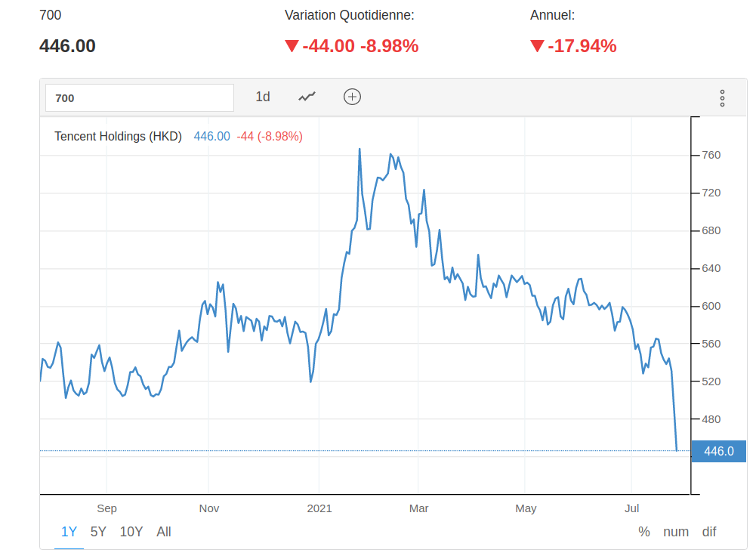The image size is (756, 559).
Task: Click the Tencent Holdings (HKD) legend label
Action: click(x=118, y=137)
